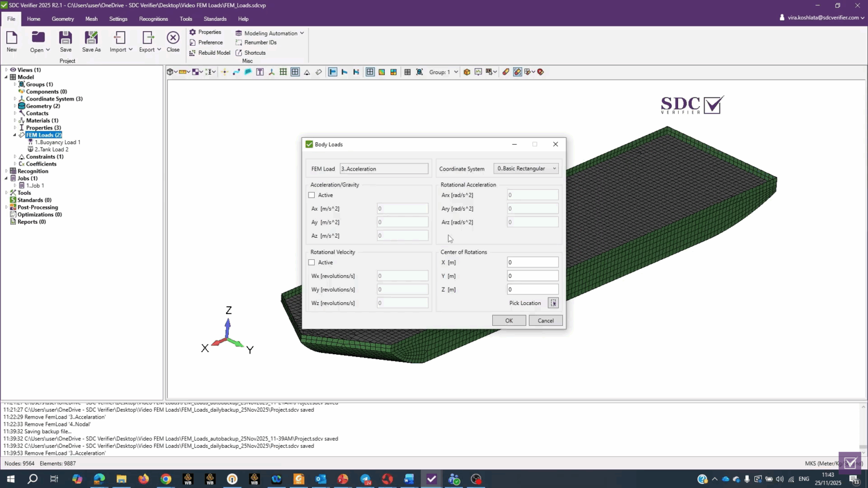Click the 3D view cube icon in view toolbar
The width and height of the screenshot is (868, 488).
pos(170,72)
